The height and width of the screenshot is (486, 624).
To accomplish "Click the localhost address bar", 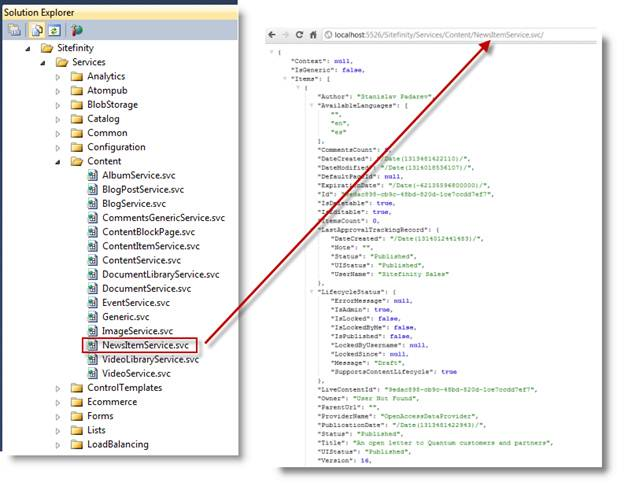I will tap(460, 35).
